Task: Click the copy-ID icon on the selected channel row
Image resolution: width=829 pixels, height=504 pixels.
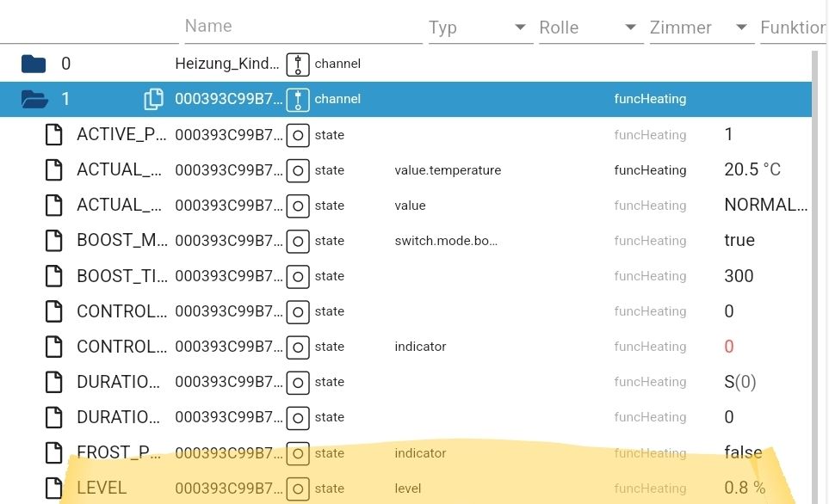Action: (153, 98)
